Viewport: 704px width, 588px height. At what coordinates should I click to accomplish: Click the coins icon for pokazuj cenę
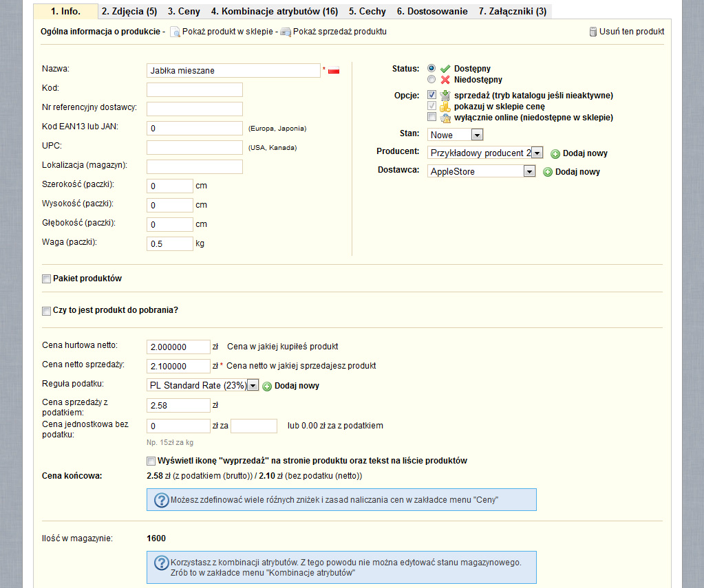445,107
